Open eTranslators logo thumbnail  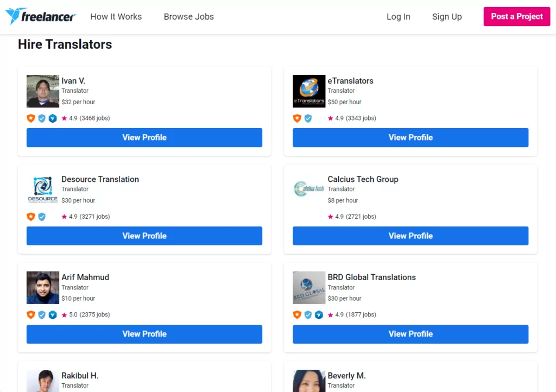(x=309, y=91)
